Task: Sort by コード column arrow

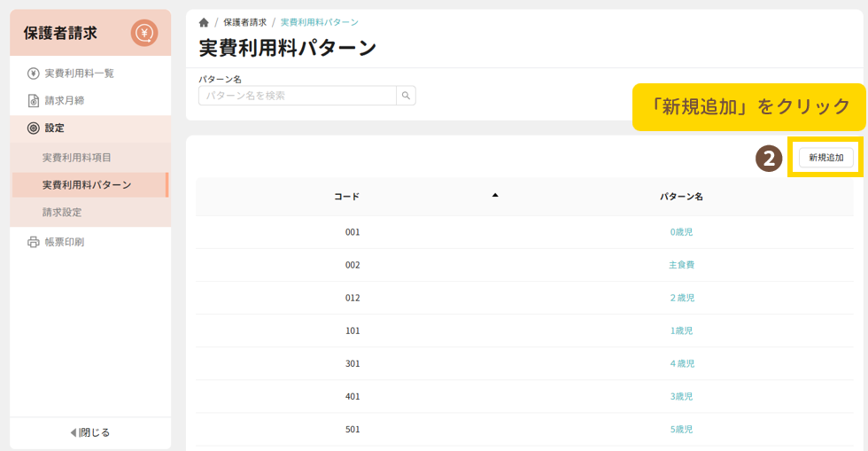Action: click(495, 195)
